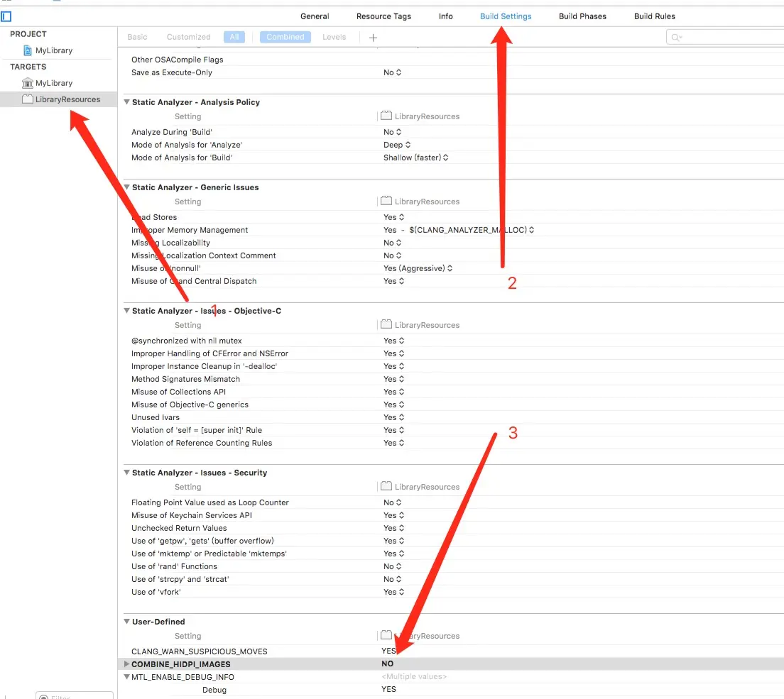Screen dimensions: 784x699
Task: Select the Other OSACompile Flags setting
Action: [x=177, y=60]
